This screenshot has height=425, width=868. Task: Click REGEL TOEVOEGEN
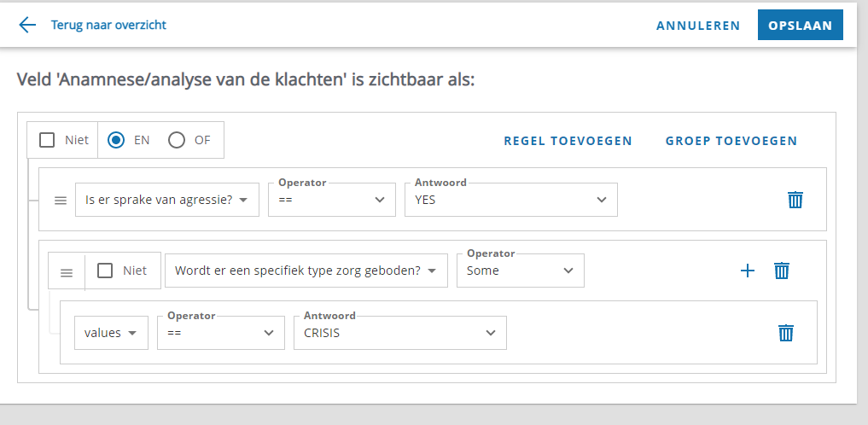(568, 141)
